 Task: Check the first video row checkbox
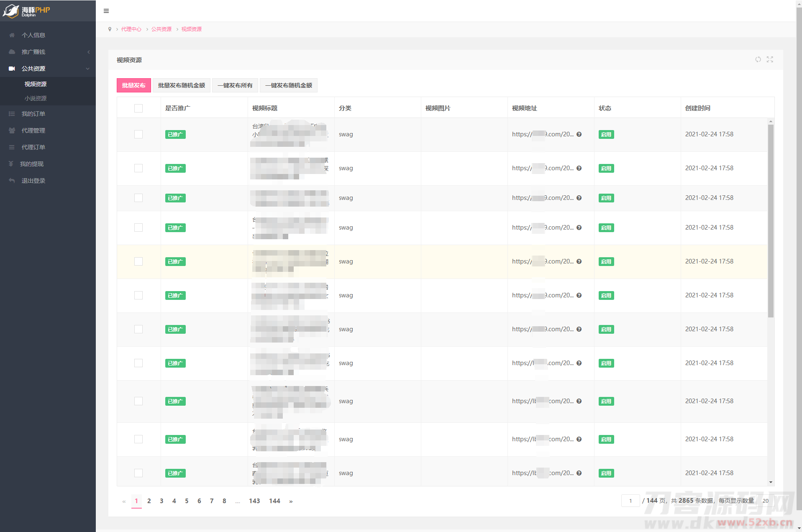tap(138, 134)
